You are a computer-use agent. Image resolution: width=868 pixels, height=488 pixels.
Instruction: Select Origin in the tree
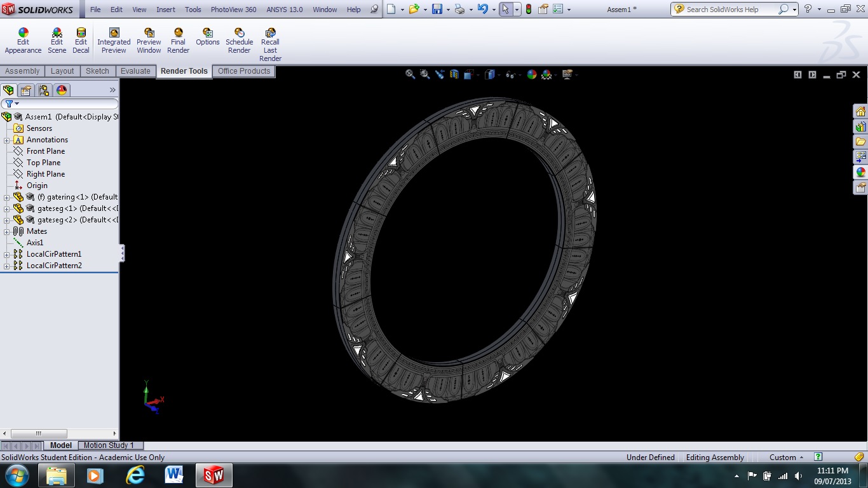point(37,186)
